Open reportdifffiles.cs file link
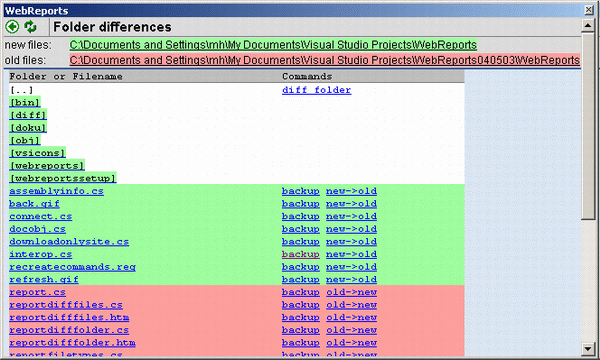The image size is (600, 360). pos(66,305)
